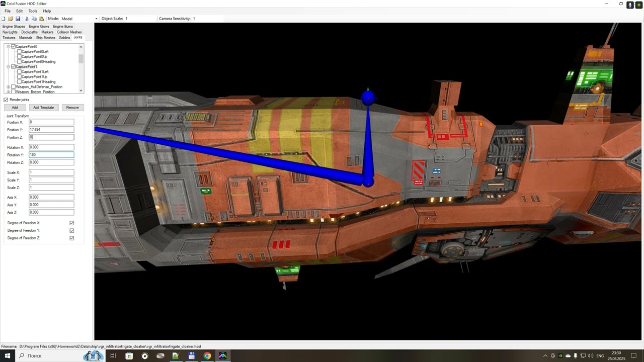Click the Open file folder icon
644x362 pixels.
pos(11,19)
